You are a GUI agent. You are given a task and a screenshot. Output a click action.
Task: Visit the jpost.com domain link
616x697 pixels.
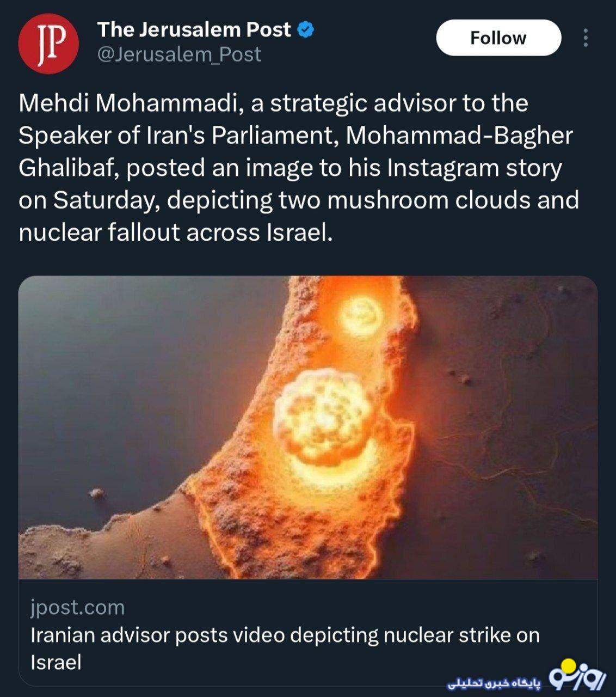coord(78,607)
